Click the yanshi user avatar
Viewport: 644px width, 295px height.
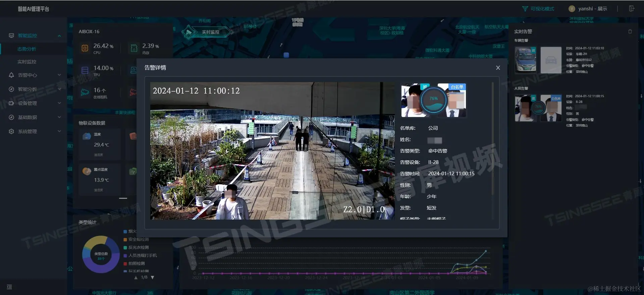click(x=572, y=9)
